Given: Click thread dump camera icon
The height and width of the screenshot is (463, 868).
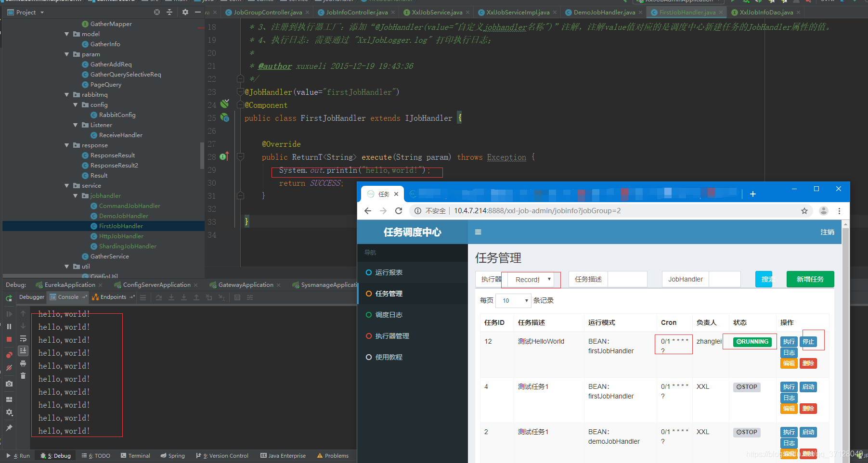Looking at the screenshot, I should (9, 384).
